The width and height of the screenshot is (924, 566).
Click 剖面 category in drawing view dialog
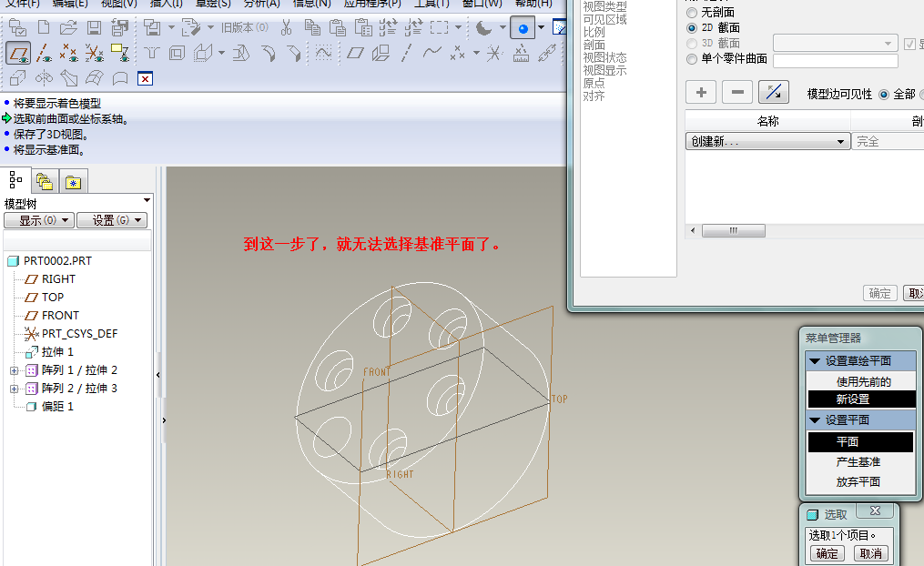[594, 45]
